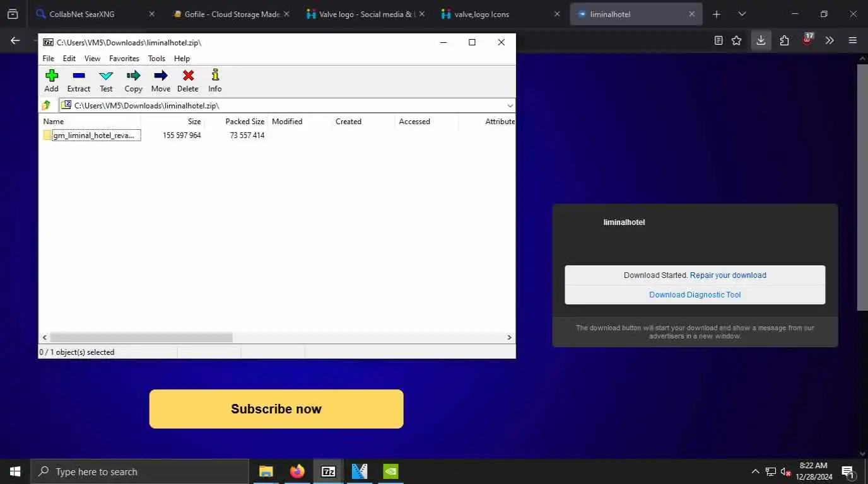The height and width of the screenshot is (484, 868).
Task: Close the liminalhotel browser tab
Action: (691, 14)
